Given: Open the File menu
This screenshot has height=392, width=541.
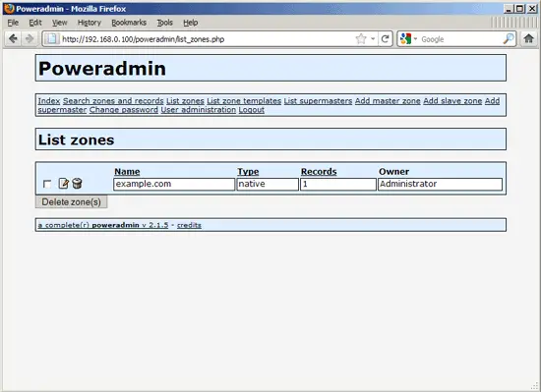Looking at the screenshot, I should (x=13, y=23).
